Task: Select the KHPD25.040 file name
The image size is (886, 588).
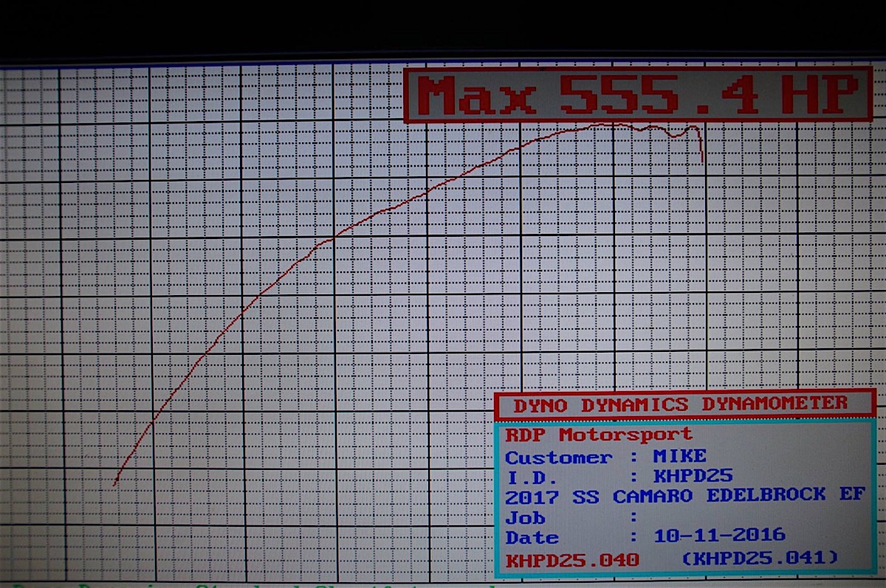Action: point(571,560)
